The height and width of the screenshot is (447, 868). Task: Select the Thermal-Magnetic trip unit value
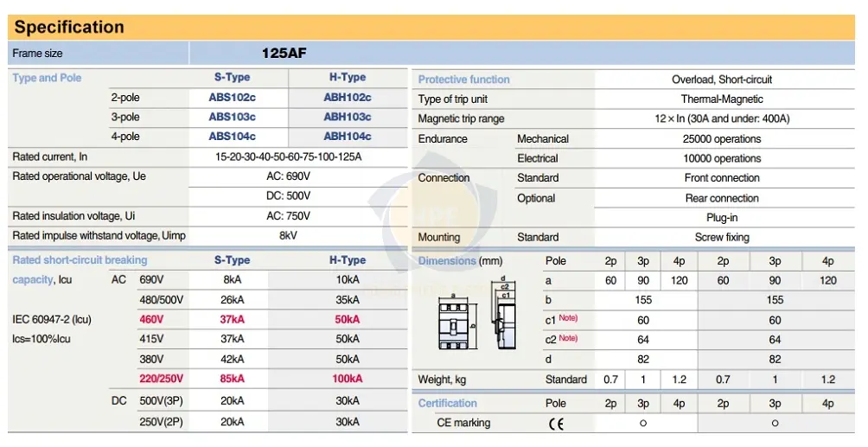(x=722, y=99)
